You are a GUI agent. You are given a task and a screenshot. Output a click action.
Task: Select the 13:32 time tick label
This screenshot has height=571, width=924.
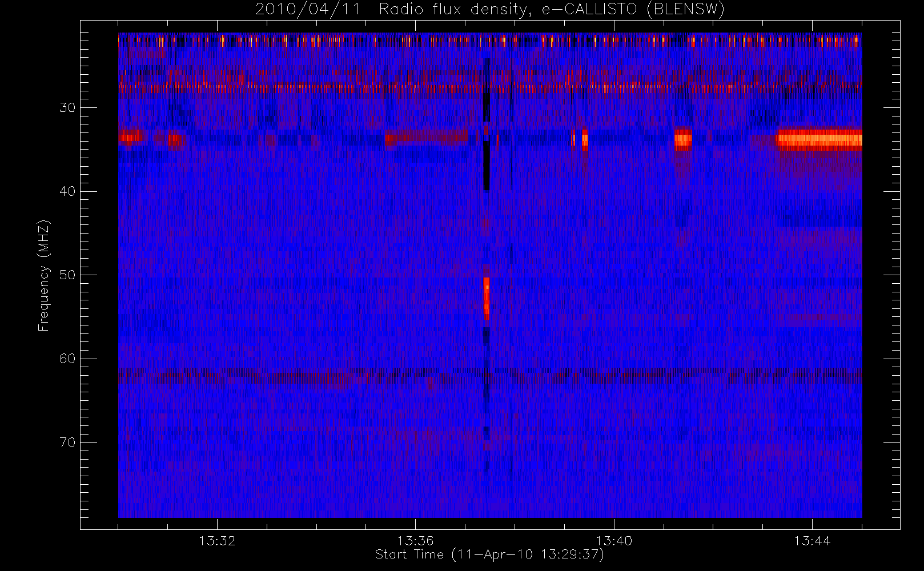click(x=217, y=540)
